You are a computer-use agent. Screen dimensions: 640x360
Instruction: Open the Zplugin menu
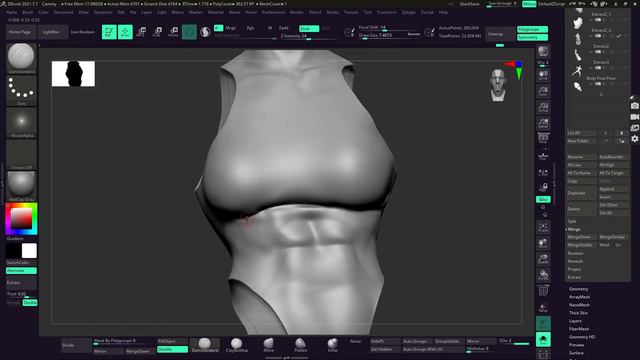click(x=408, y=12)
